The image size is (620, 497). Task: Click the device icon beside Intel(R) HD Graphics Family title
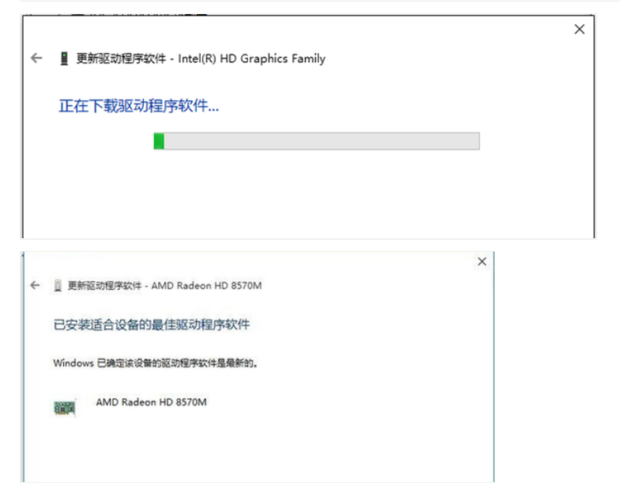coord(64,59)
